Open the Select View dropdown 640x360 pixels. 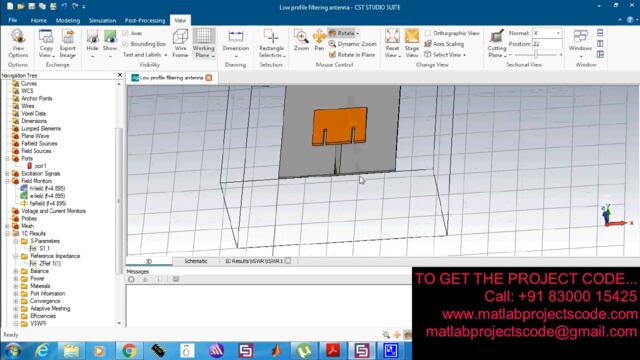click(x=445, y=54)
